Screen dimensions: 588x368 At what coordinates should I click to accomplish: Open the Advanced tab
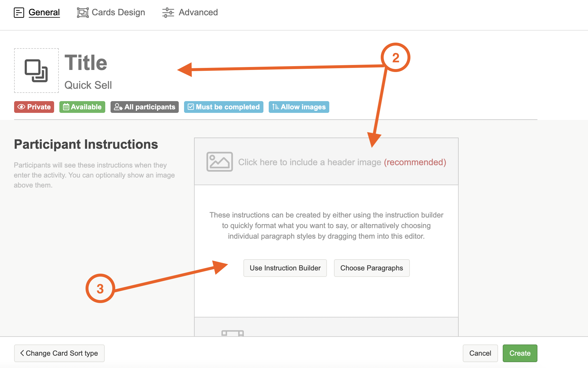pos(198,13)
